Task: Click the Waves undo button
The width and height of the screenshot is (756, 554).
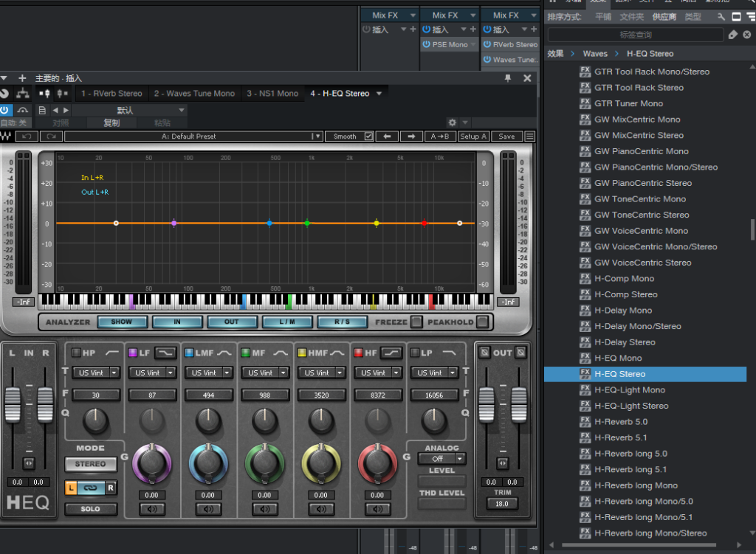Action: (x=27, y=136)
